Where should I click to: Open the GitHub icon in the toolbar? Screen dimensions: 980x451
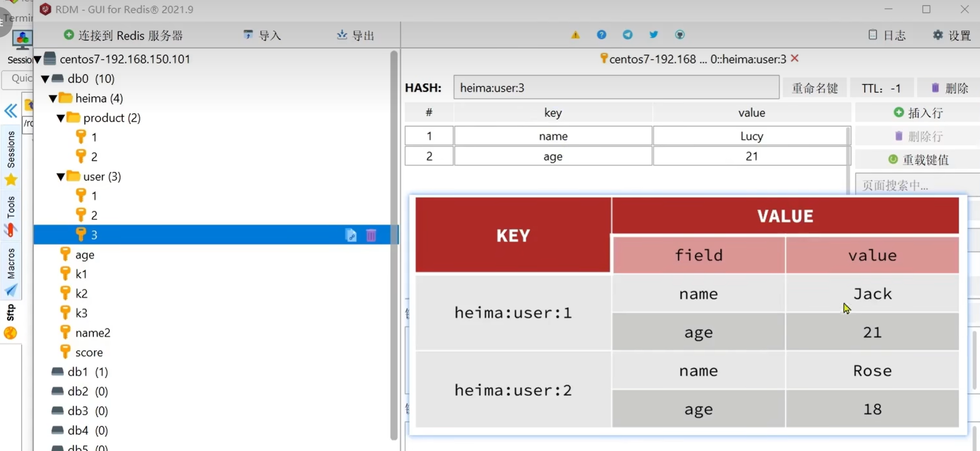coord(680,35)
